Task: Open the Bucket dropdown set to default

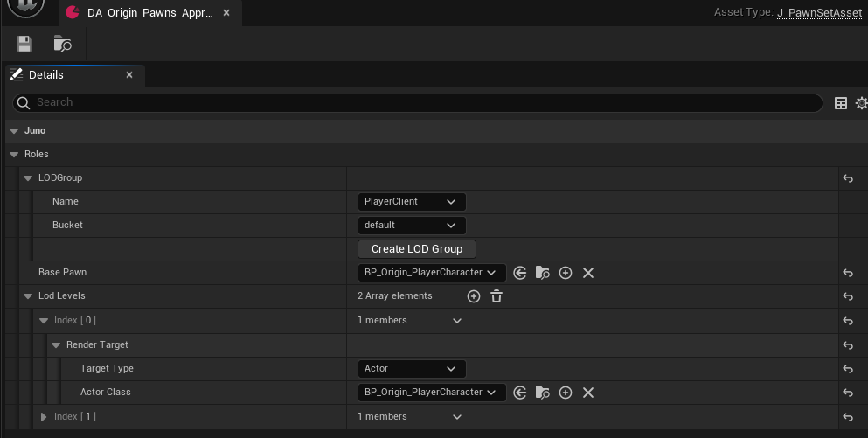Action: [412, 226]
